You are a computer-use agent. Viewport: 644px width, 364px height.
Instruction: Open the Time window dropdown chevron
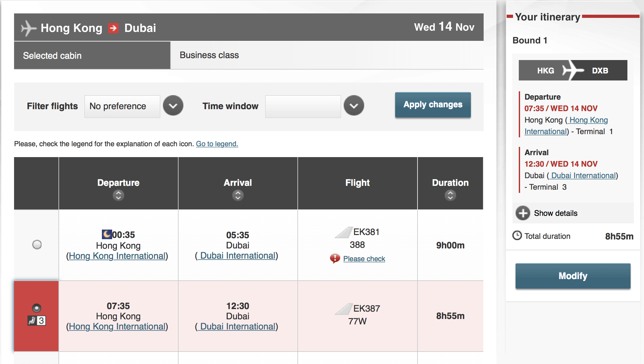(353, 105)
